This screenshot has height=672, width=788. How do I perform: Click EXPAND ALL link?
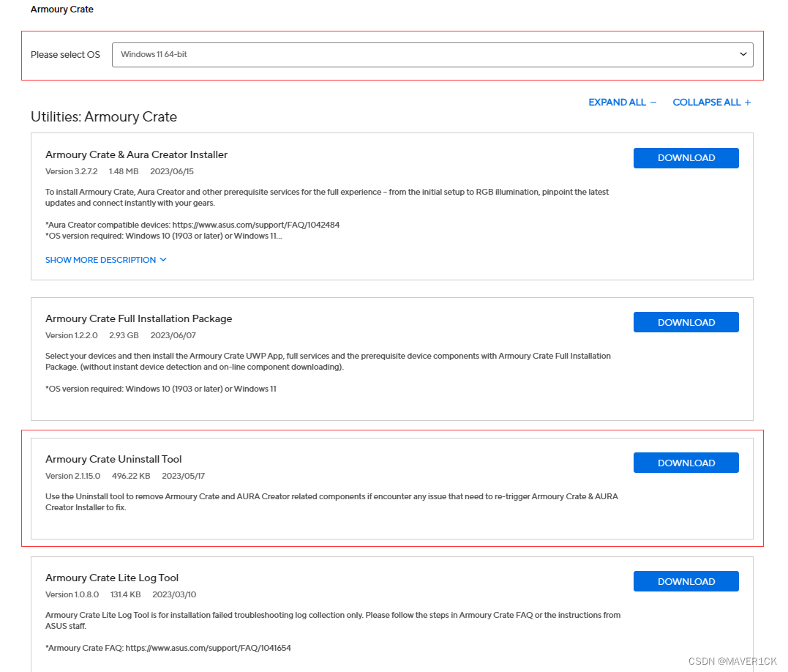click(x=622, y=102)
